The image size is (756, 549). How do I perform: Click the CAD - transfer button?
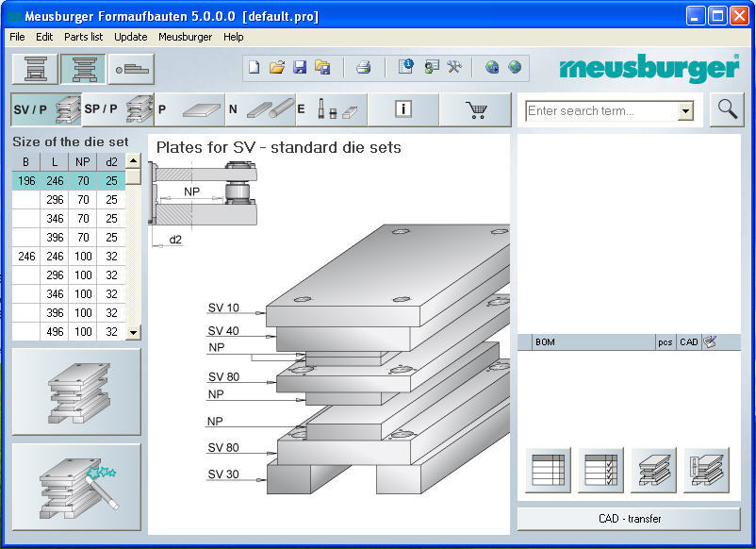(x=629, y=519)
